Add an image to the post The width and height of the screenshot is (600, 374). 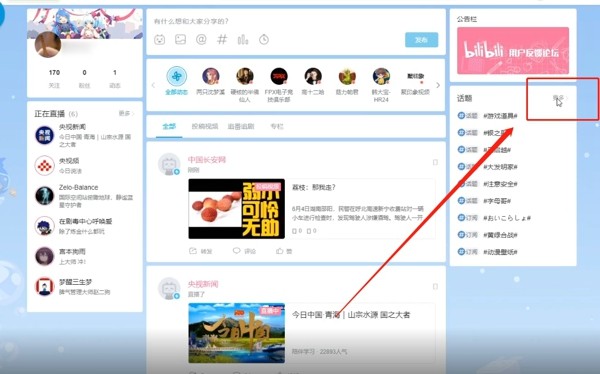pos(180,39)
